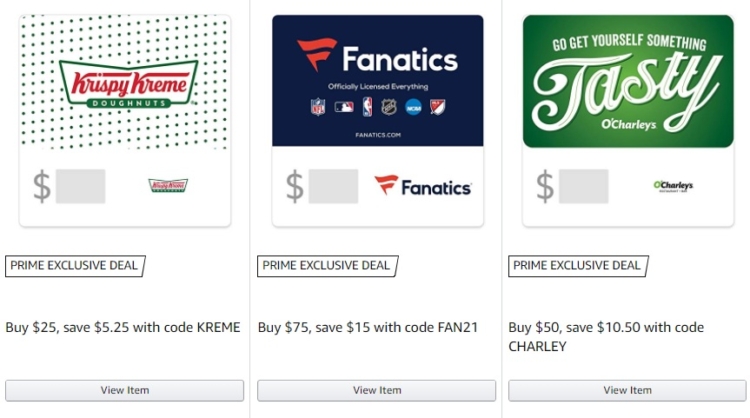Click the NFL league shield icon
This screenshot has width=750, height=418.
tap(318, 107)
